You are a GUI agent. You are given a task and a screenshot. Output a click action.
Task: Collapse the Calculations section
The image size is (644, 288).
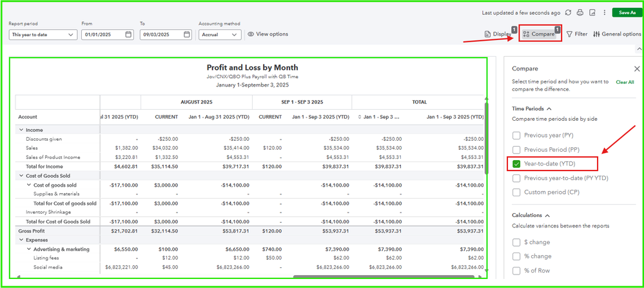click(547, 215)
